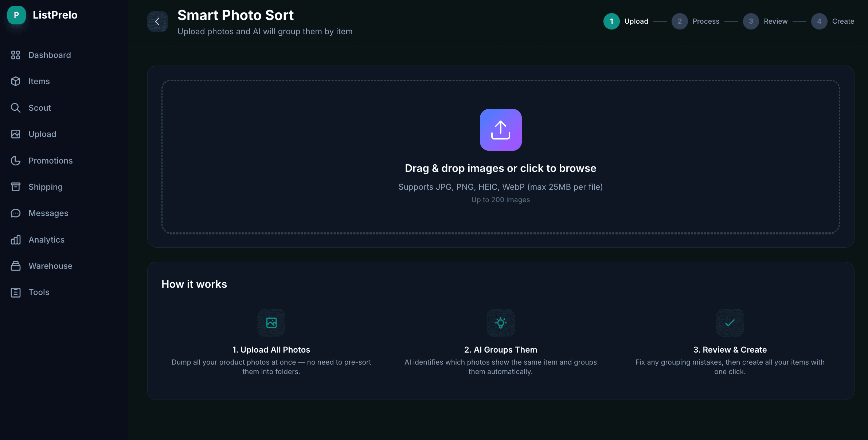
Task: Click the Analytics bar chart icon
Action: click(16, 240)
